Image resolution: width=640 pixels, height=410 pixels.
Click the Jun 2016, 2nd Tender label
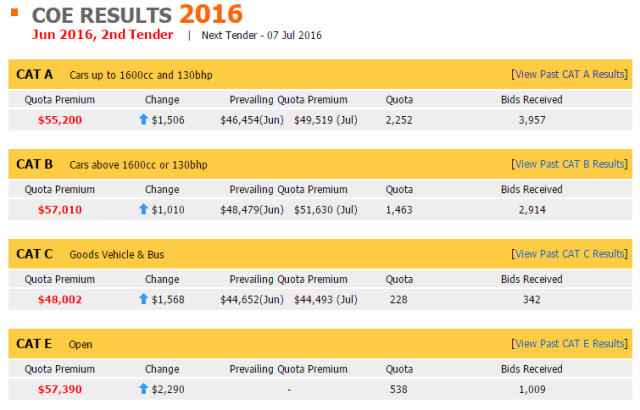[102, 35]
